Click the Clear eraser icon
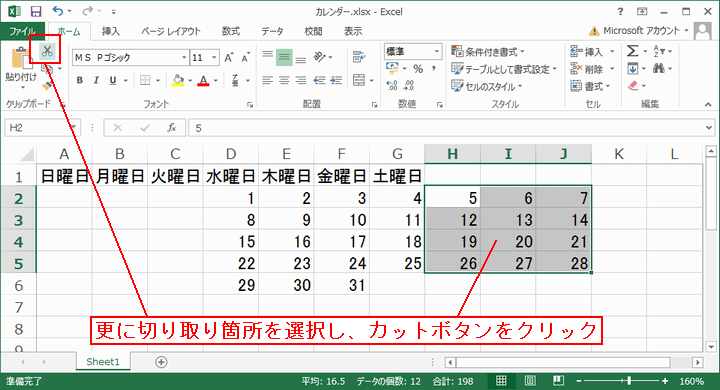This screenshot has height=390, width=720. [633, 86]
